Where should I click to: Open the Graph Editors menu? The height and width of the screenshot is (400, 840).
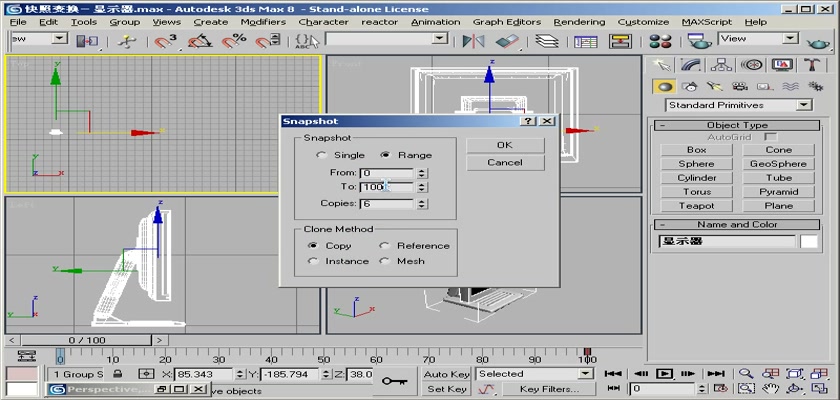507,22
